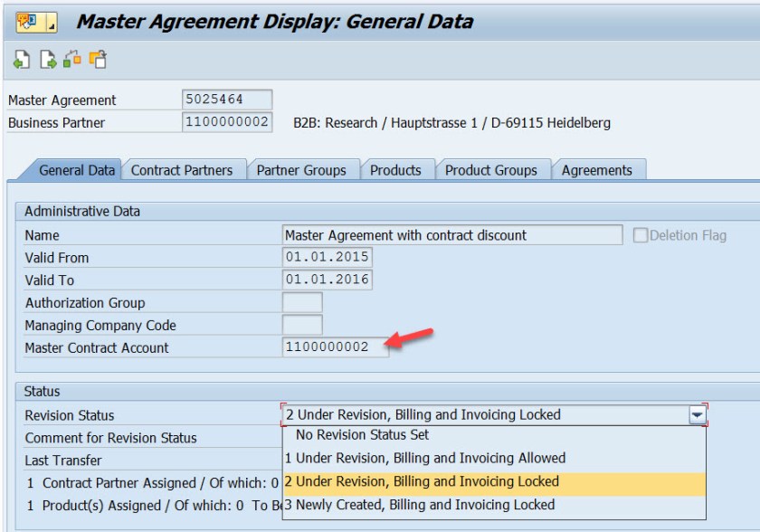Viewport: 760px width, 532px height.
Task: Click the Valid To date field 01.01.2016
Action: [x=328, y=280]
